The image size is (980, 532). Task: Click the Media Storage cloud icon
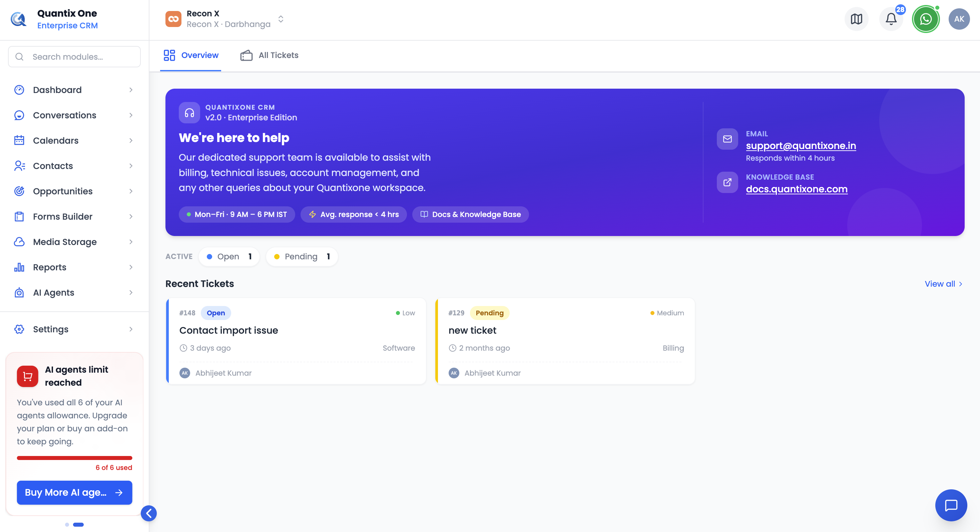(x=19, y=242)
